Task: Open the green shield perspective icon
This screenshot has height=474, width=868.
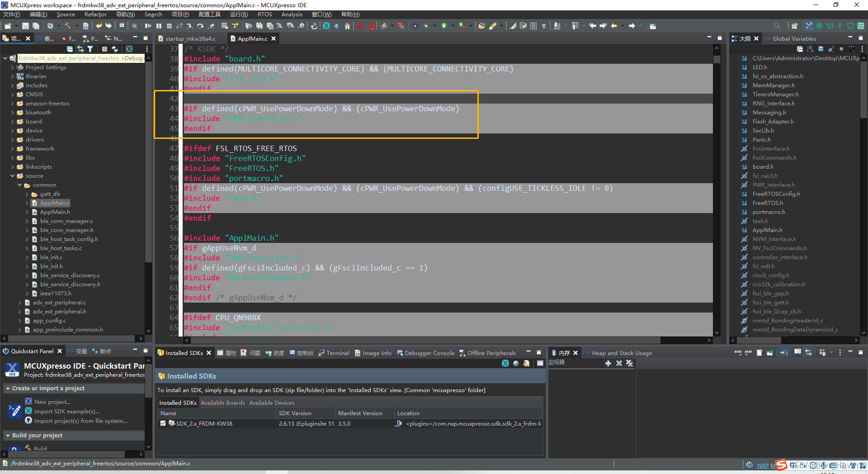Action: tap(850, 26)
